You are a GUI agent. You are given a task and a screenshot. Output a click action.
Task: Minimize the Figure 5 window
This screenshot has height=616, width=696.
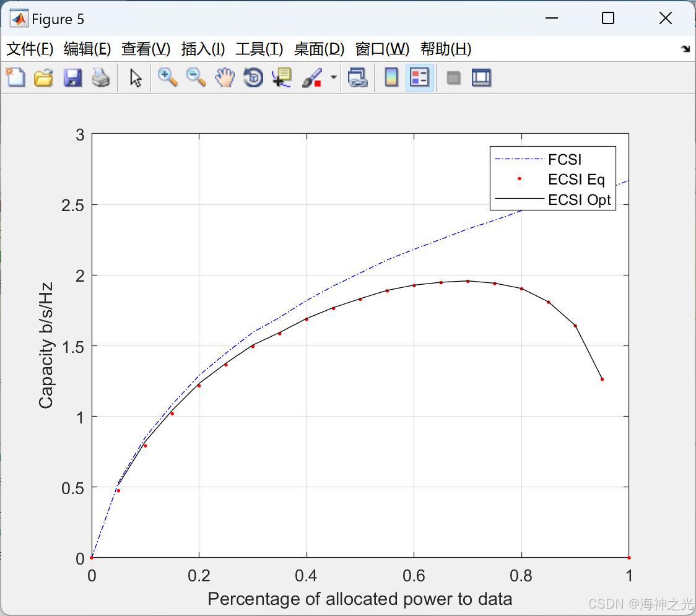tap(552, 18)
